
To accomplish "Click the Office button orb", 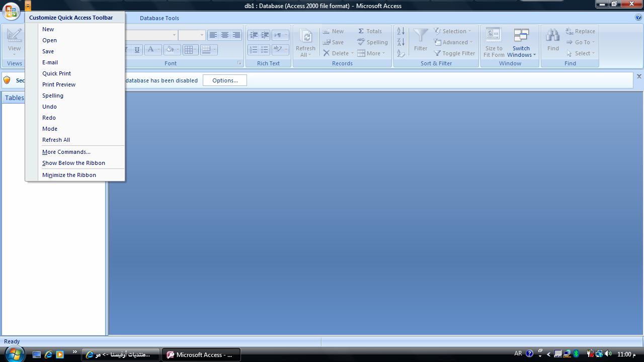I will pyautogui.click(x=11, y=12).
